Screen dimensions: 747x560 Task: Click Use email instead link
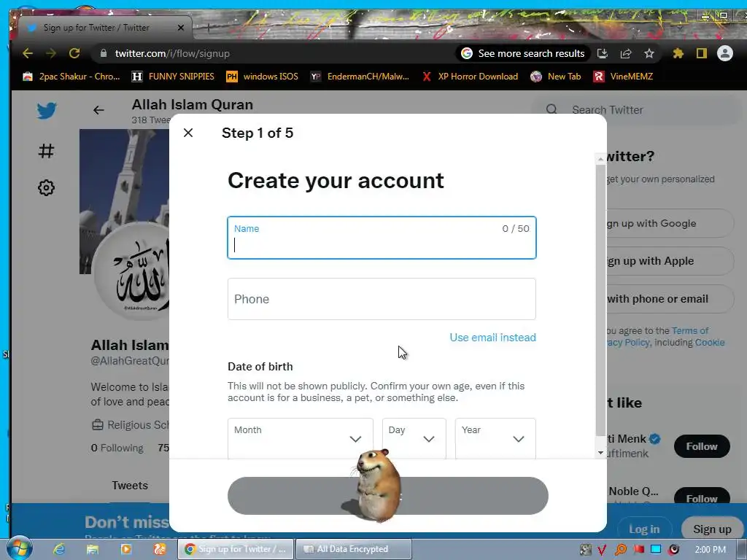(x=492, y=338)
